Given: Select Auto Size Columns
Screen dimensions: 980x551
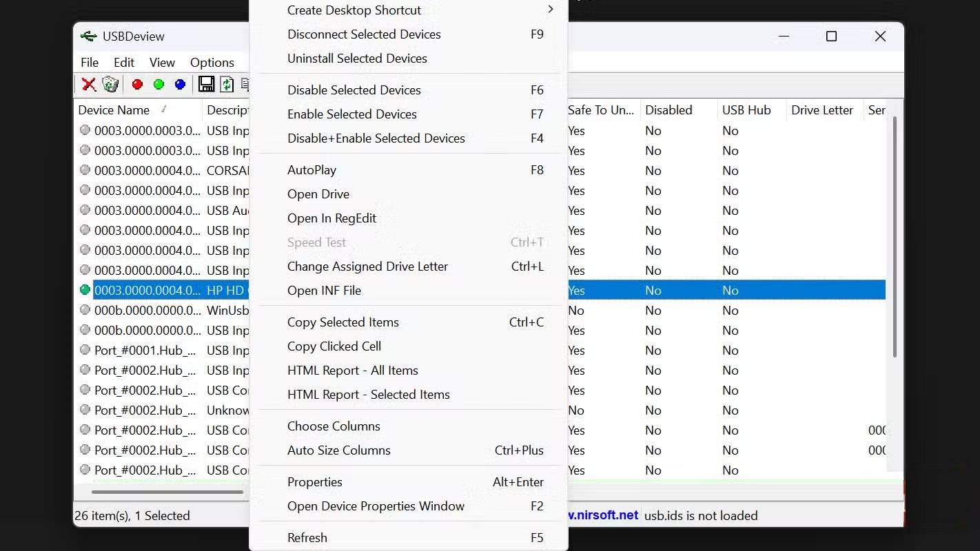Looking at the screenshot, I should click(409, 450).
